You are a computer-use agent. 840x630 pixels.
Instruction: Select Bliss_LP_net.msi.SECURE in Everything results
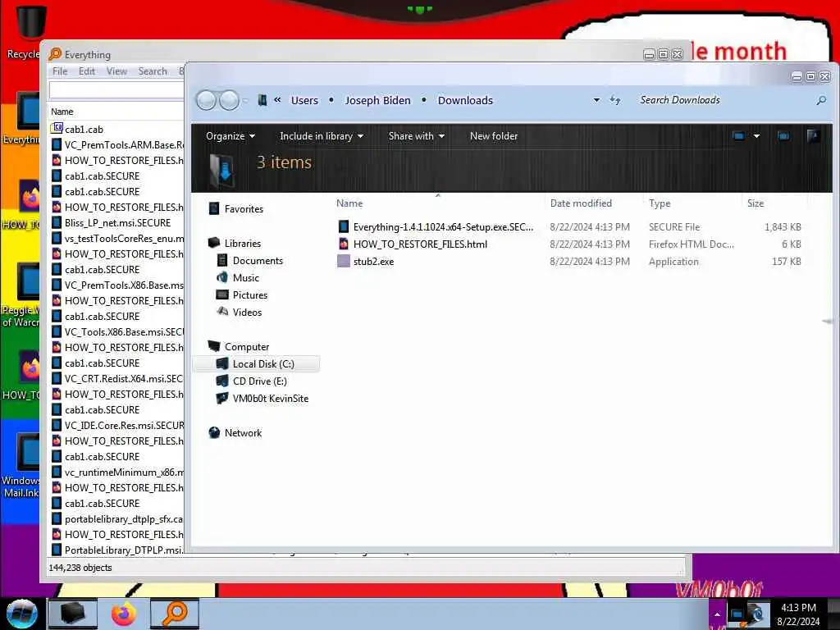[x=118, y=222]
